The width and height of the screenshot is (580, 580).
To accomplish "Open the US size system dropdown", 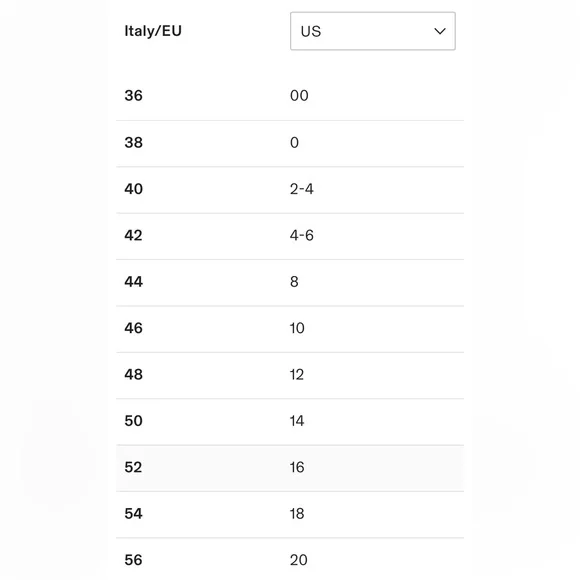I will click(372, 31).
